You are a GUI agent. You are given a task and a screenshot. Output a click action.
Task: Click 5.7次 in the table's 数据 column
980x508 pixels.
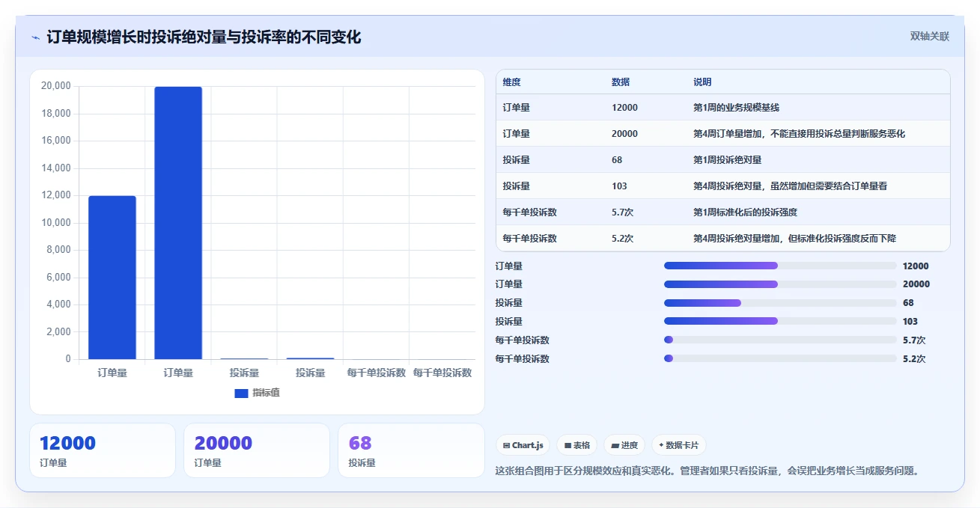click(x=622, y=212)
